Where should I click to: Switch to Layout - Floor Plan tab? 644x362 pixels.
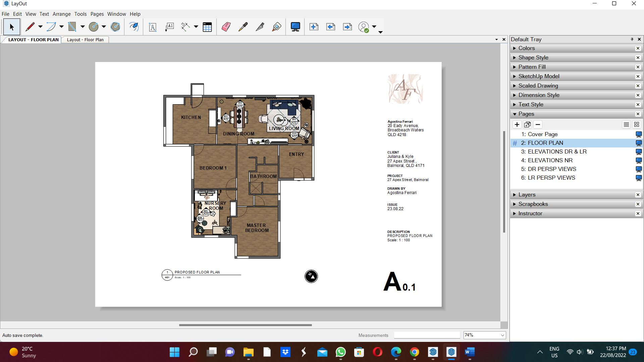coord(85,40)
